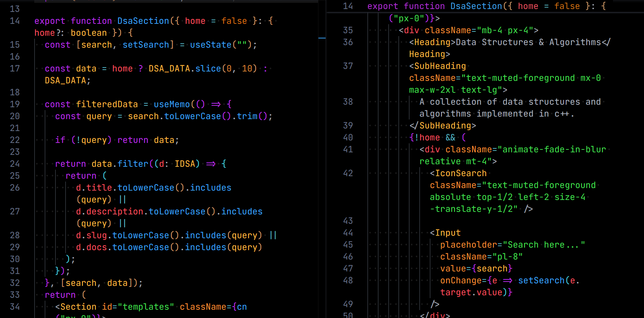Click the Heading tag on line 36

click(432, 42)
